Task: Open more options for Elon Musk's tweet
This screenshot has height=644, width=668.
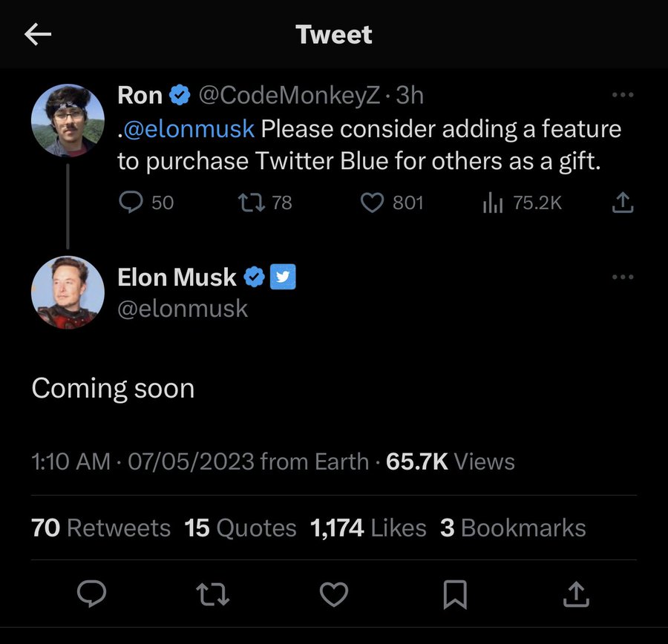Action: (x=622, y=277)
